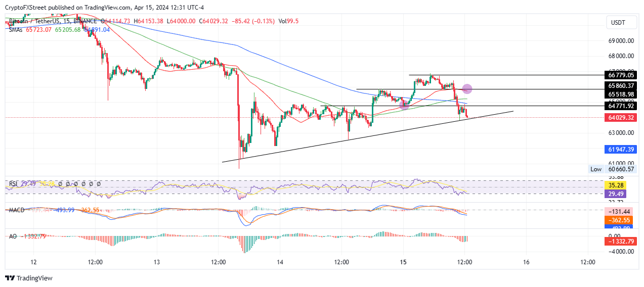Click the 64771.92 price level label
This screenshot has width=644, height=287.
620,106
